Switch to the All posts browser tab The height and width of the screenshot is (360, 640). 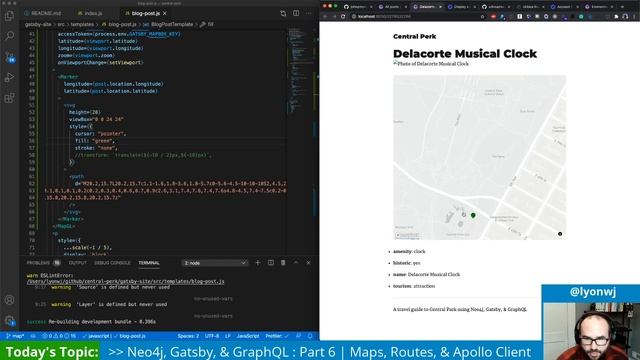[392, 7]
